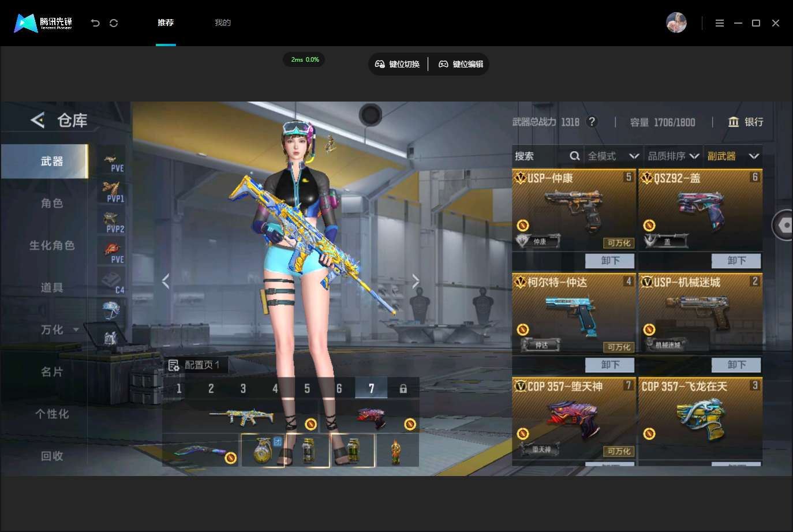Select the helmet gear category icon

tap(111, 310)
